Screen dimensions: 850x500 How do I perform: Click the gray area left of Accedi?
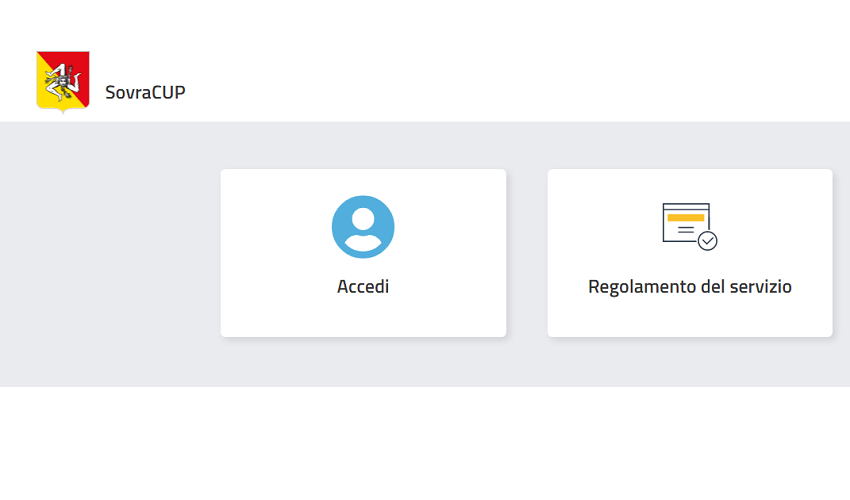pyautogui.click(x=108, y=253)
